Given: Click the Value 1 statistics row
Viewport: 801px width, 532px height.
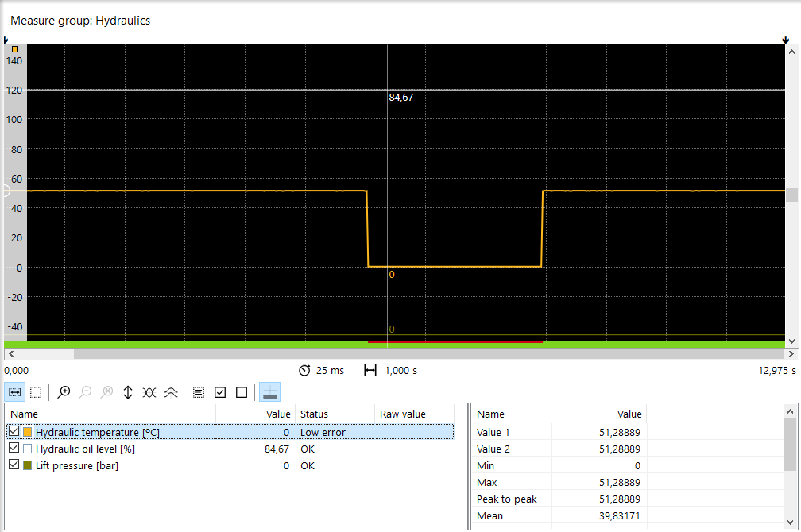Looking at the screenshot, I should pos(559,433).
